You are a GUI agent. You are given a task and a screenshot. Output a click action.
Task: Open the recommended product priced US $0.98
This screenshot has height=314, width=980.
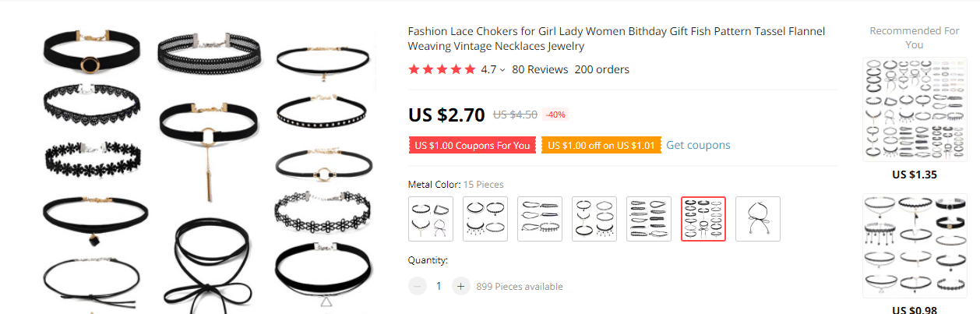coord(915,245)
